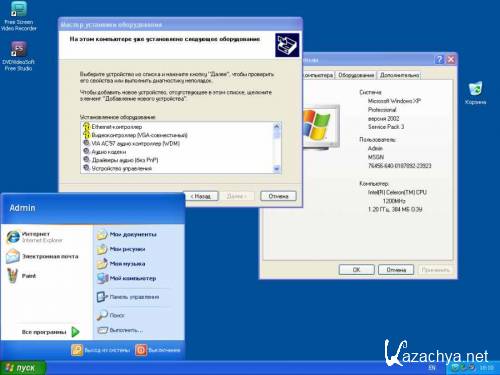The height and width of the screenshot is (375, 500).
Task: Click the Start (пуск) button
Action: point(23,368)
